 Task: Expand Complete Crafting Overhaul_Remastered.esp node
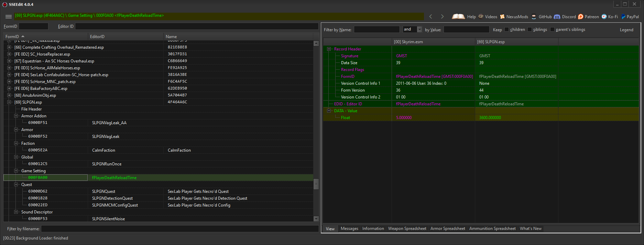9,47
